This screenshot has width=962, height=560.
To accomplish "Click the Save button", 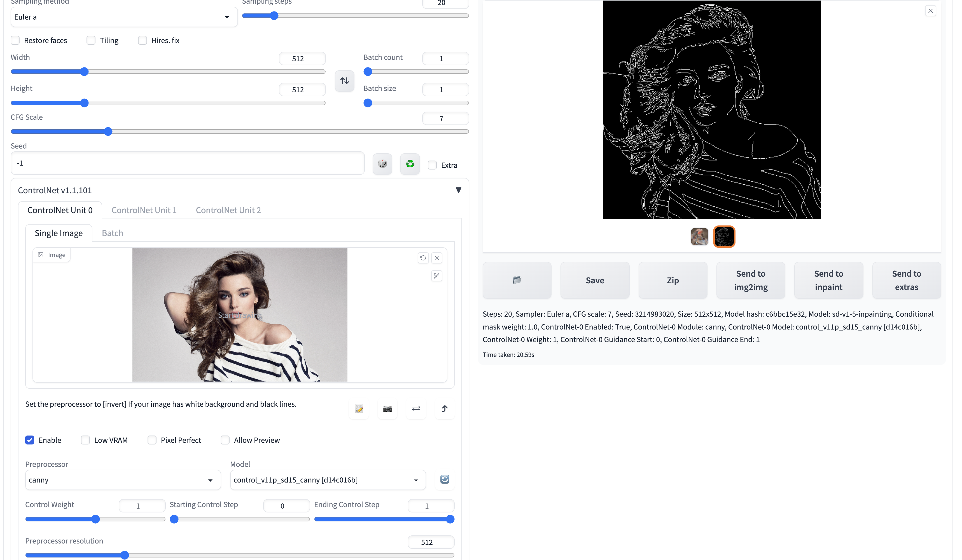I will (595, 280).
